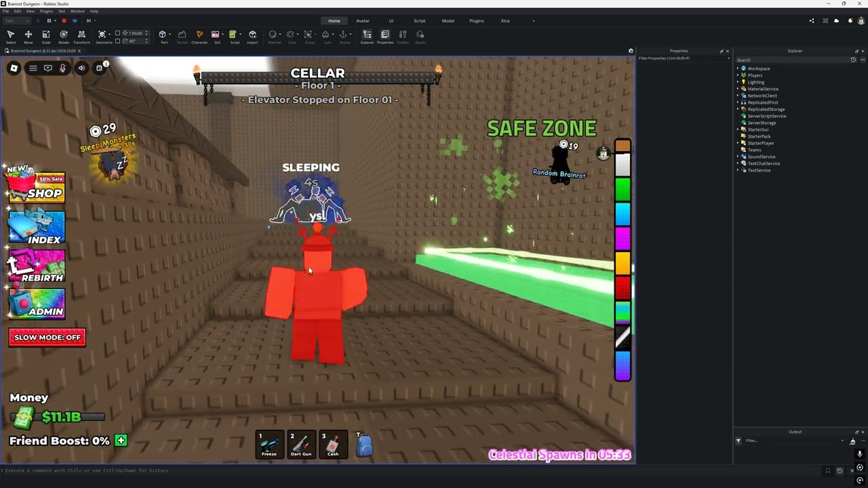The image size is (868, 488).
Task: Pick the red color swatch
Action: coord(623,287)
